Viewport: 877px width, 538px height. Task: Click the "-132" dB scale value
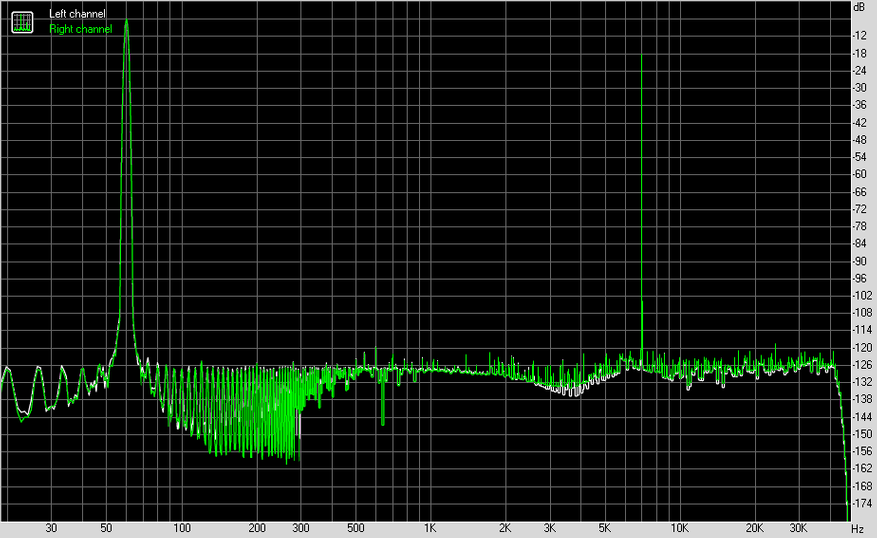pyautogui.click(x=861, y=382)
